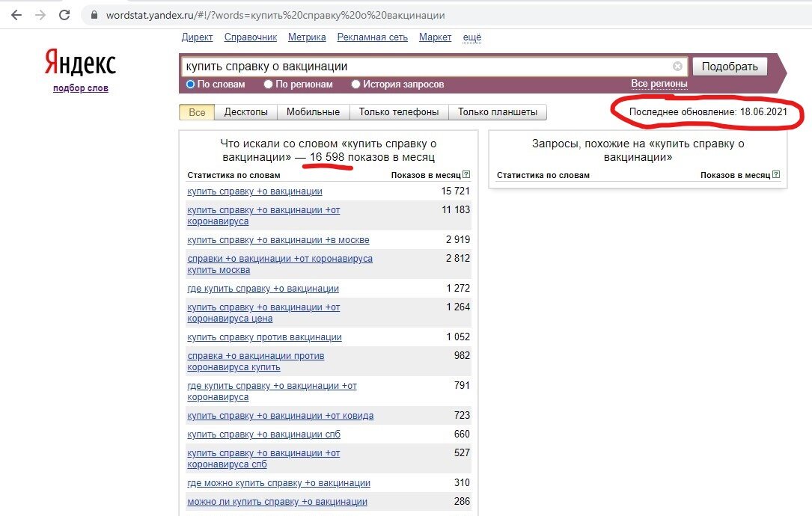
Task: Click the impressions value '1 052'
Action: click(458, 337)
